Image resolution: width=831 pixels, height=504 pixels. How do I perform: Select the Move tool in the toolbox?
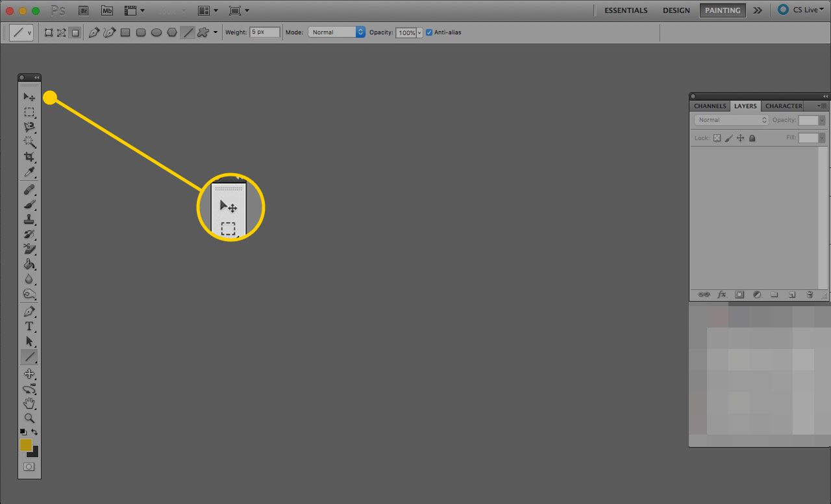(29, 97)
